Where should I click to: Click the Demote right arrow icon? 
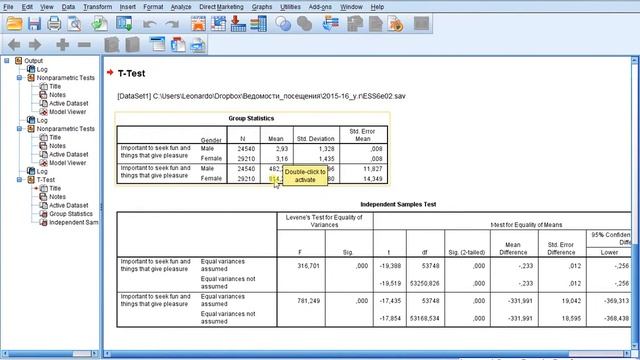pos(35,44)
